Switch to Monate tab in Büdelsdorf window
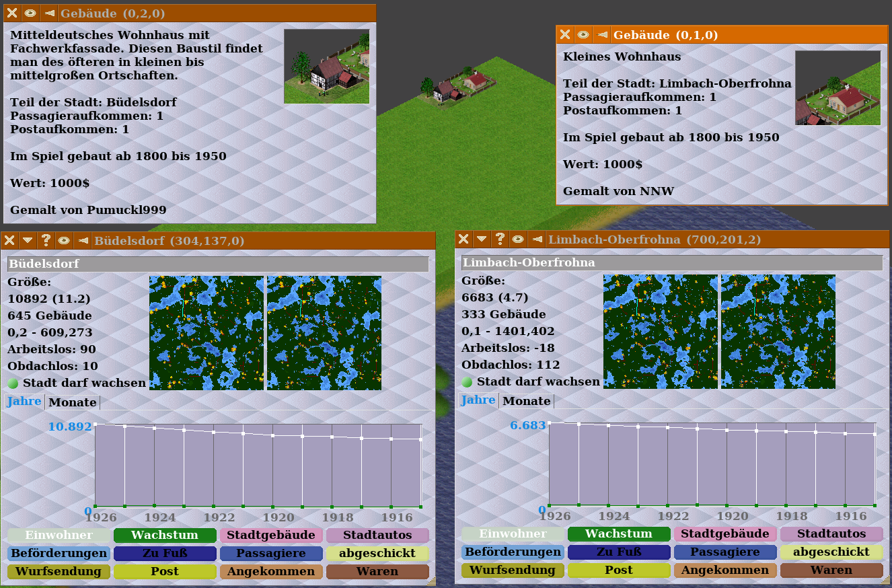Viewport: 892px width, 588px height. [x=73, y=402]
